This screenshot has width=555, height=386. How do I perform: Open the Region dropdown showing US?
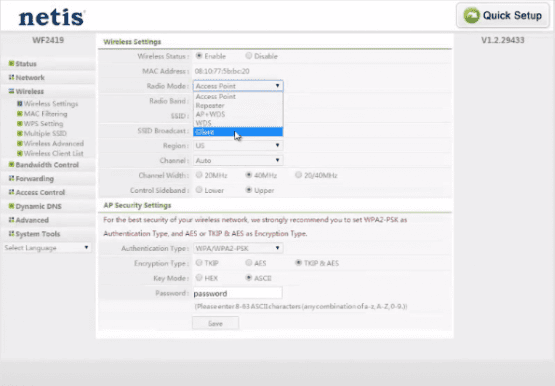tap(238, 145)
